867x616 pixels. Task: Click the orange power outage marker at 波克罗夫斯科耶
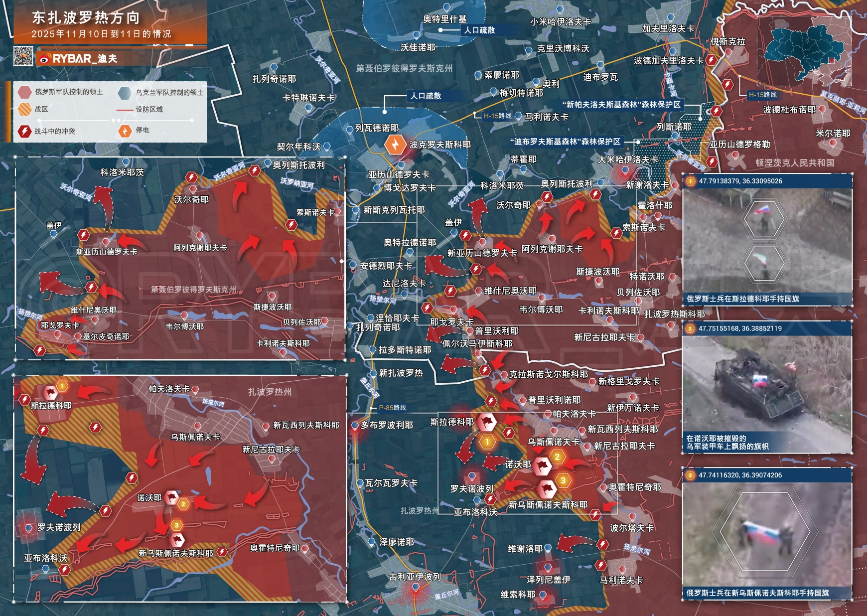click(x=395, y=145)
